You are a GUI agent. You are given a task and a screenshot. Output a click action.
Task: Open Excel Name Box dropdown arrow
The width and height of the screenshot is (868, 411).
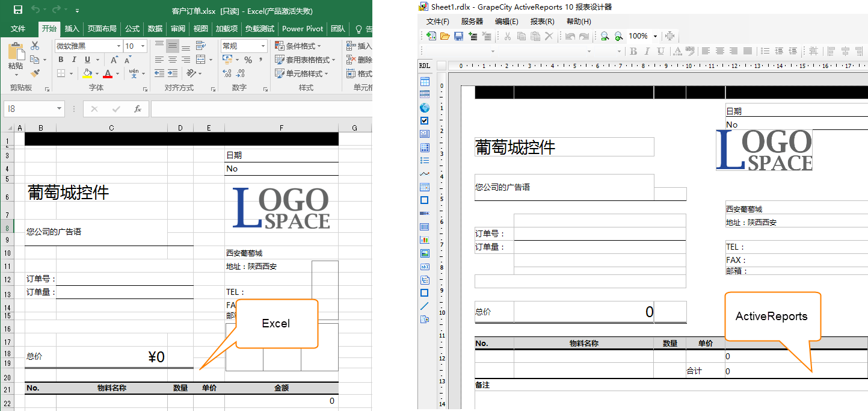[59, 109]
